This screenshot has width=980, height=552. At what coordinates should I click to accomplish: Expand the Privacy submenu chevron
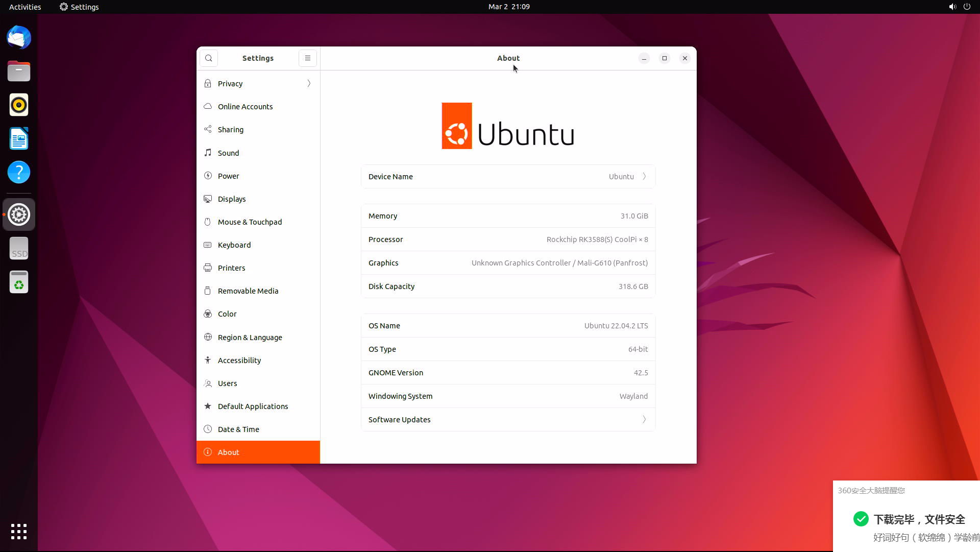click(x=309, y=84)
